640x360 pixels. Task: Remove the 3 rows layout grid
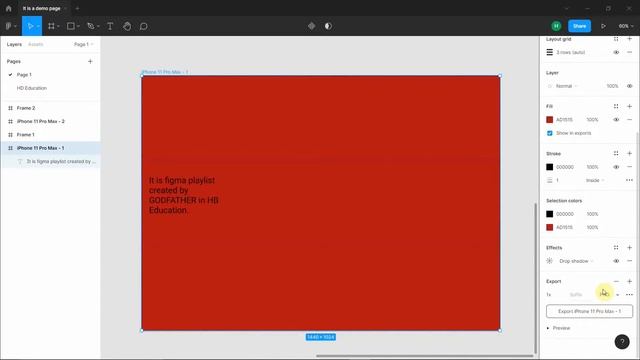629,52
